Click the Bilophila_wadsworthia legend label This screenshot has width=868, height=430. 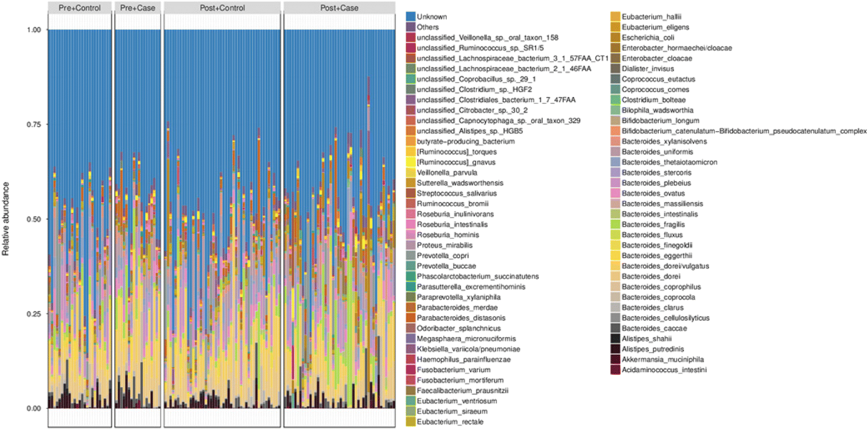[657, 110]
